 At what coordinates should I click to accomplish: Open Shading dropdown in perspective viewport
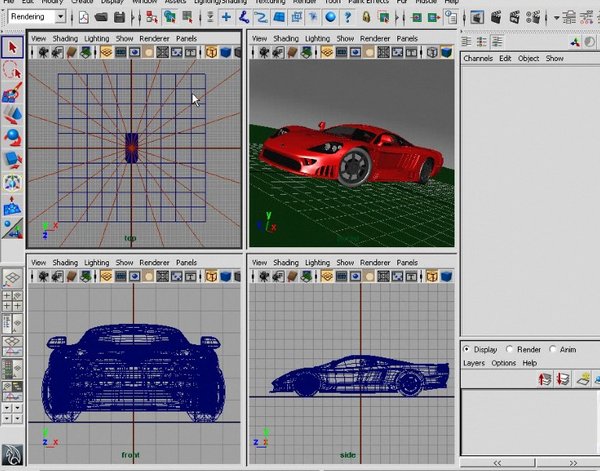[285, 38]
